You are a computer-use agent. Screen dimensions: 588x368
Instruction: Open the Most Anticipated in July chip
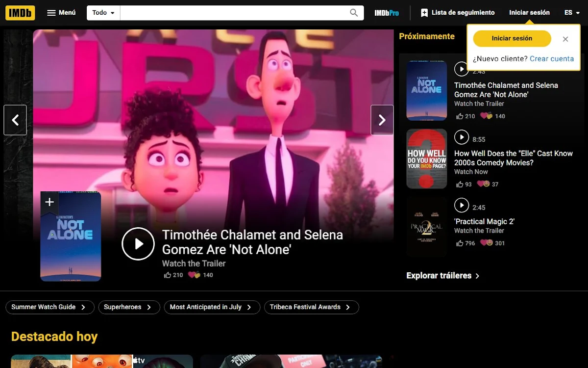tap(212, 307)
